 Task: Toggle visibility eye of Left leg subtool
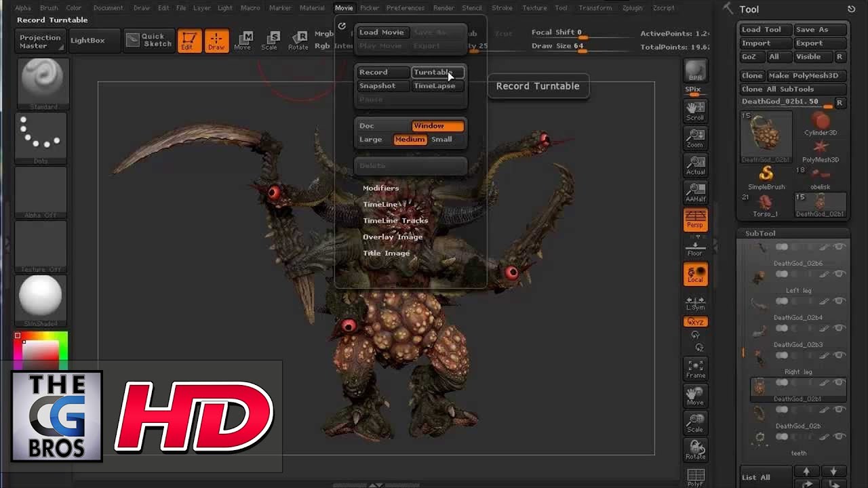click(x=840, y=274)
